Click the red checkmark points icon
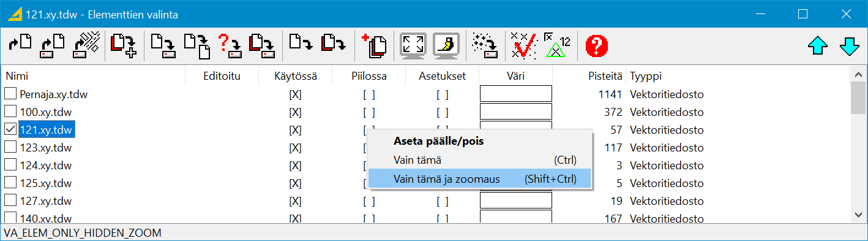 click(x=524, y=46)
